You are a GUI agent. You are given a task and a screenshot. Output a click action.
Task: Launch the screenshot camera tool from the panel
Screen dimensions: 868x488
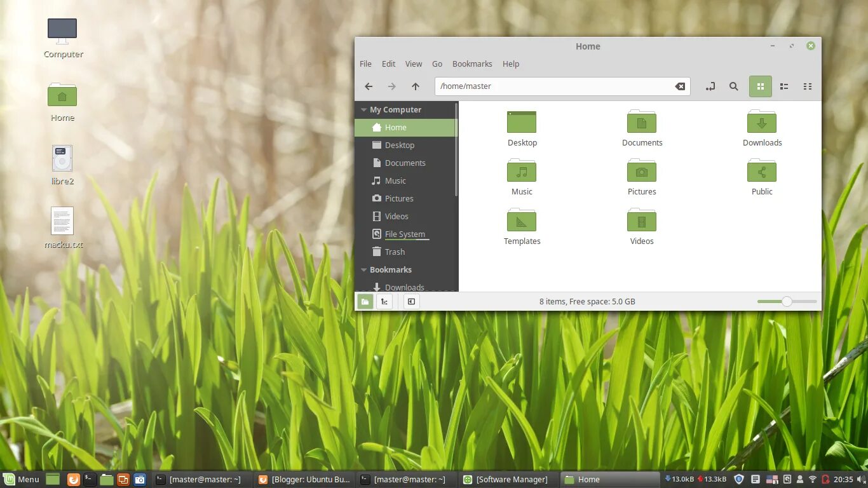[140, 479]
